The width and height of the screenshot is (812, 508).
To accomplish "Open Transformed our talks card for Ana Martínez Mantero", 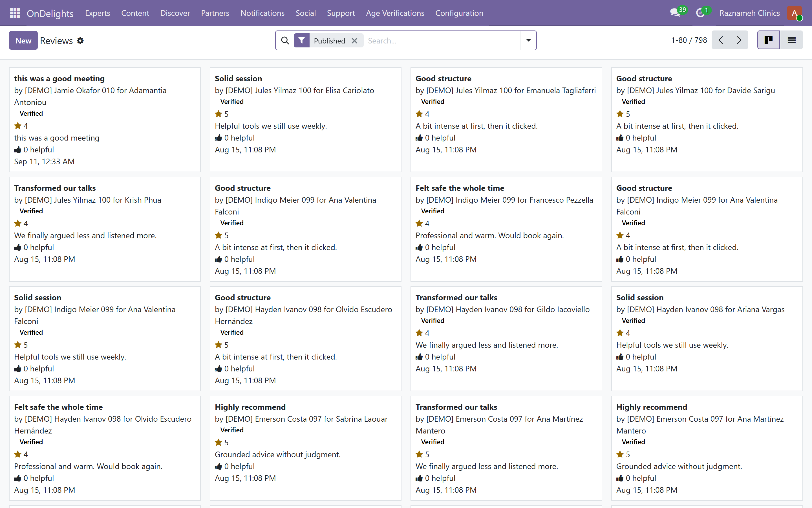I will (506, 448).
